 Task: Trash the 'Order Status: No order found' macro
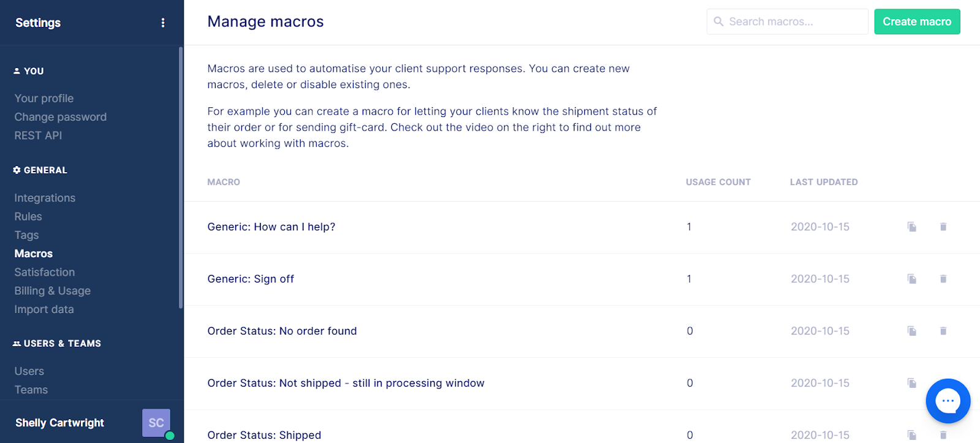pos(943,331)
